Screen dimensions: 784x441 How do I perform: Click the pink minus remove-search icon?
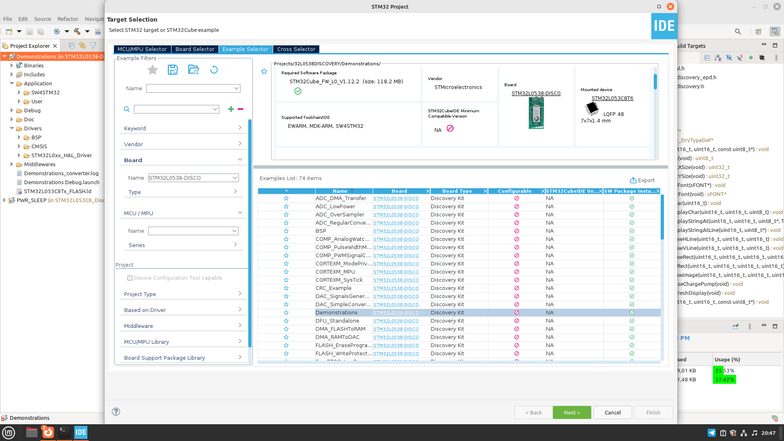pos(240,108)
